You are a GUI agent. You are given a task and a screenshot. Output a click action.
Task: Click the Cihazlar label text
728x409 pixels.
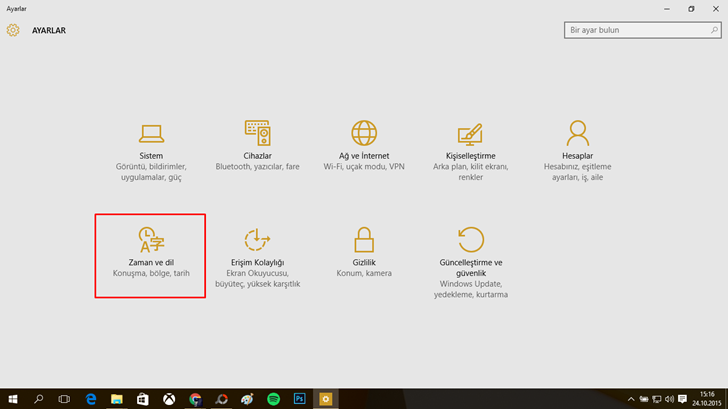point(257,156)
